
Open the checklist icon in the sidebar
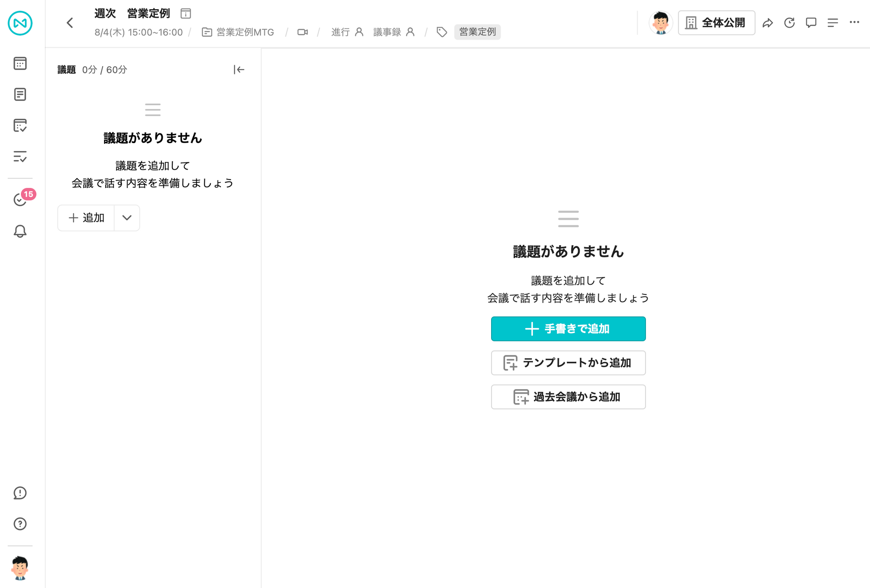[x=20, y=157]
